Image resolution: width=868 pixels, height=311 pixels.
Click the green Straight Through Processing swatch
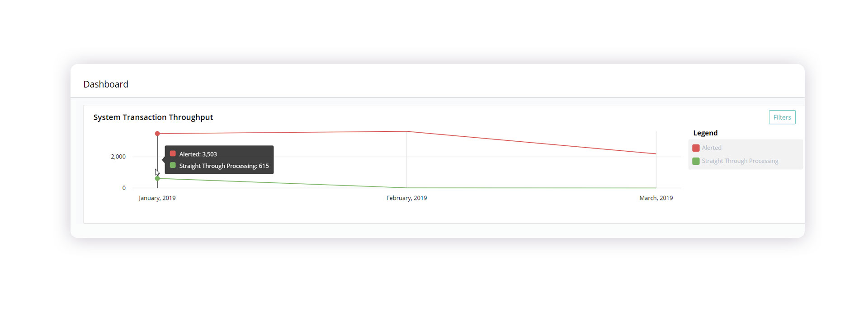(x=696, y=161)
